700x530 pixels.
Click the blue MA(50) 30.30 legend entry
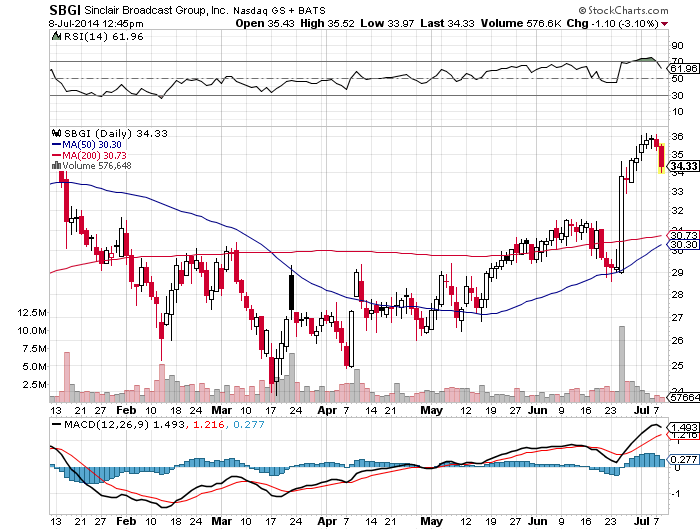[x=87, y=145]
